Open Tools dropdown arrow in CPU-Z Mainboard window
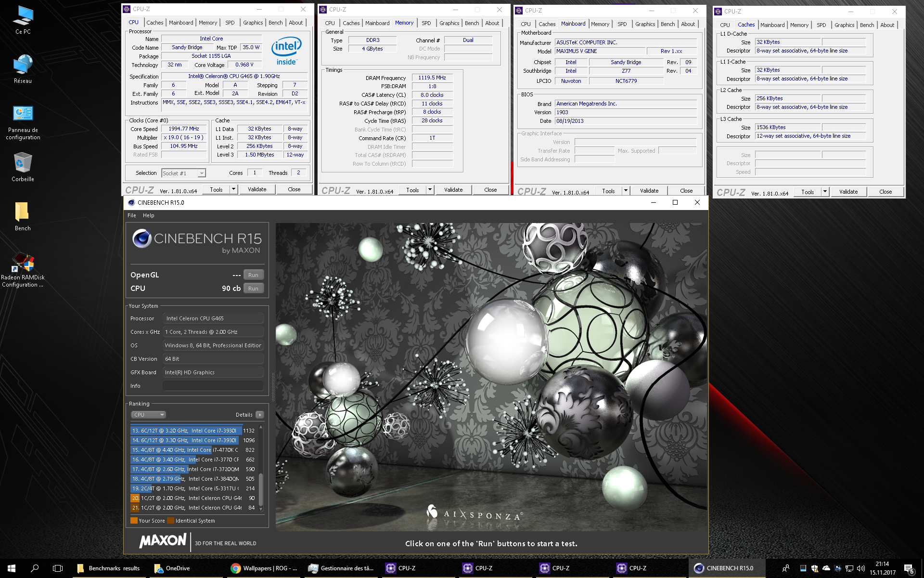 [626, 191]
